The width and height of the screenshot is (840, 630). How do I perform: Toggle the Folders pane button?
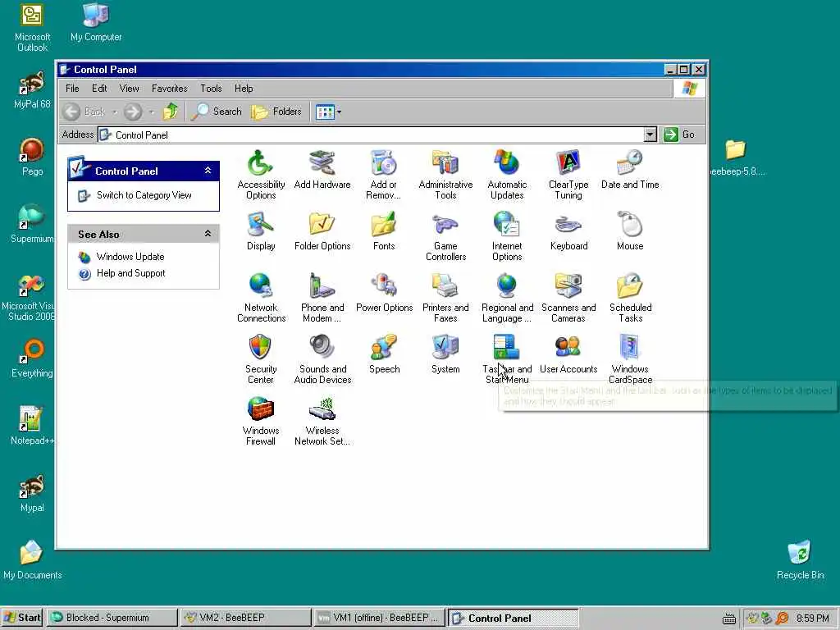[277, 112]
